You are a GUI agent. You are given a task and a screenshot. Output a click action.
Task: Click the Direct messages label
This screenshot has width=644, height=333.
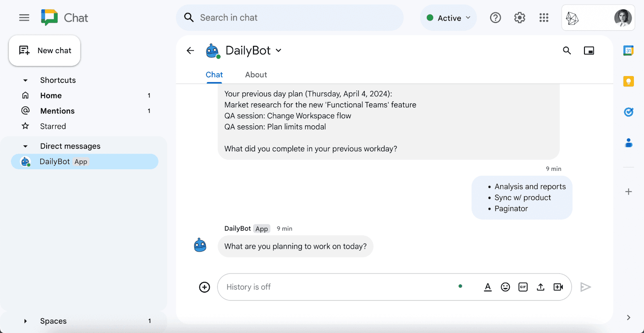70,146
